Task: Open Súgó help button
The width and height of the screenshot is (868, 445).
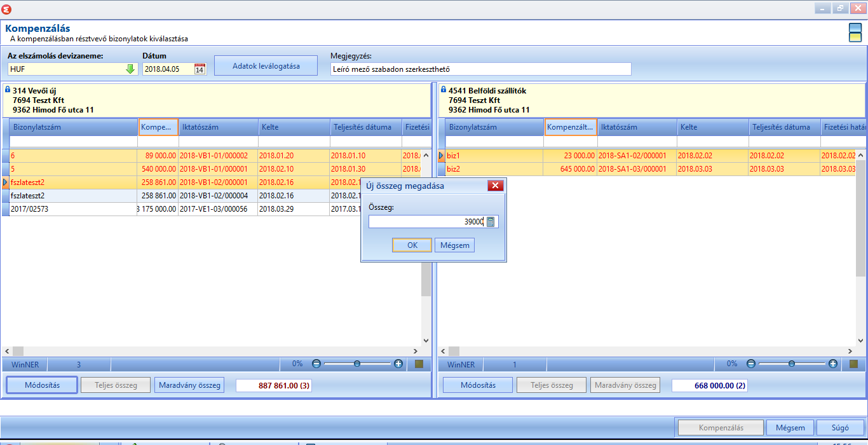Action: 840,428
